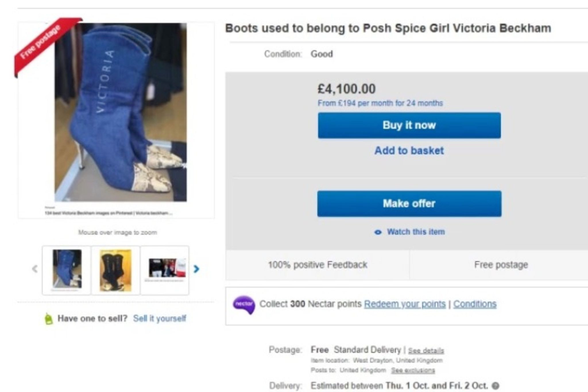
Task: Click the delivery estimate help icon
Action: coord(496,386)
